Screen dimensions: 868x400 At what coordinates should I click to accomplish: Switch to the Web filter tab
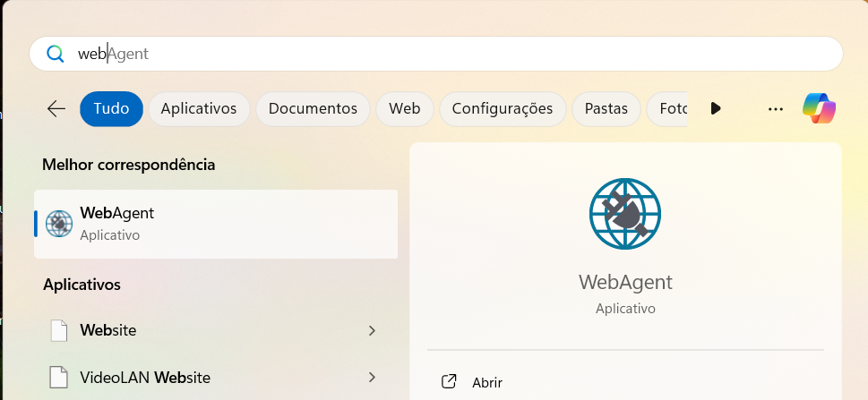tap(404, 109)
